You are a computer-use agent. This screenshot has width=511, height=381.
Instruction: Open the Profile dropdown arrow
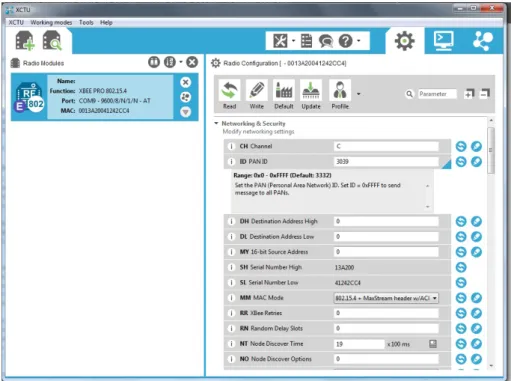pyautogui.click(x=358, y=94)
